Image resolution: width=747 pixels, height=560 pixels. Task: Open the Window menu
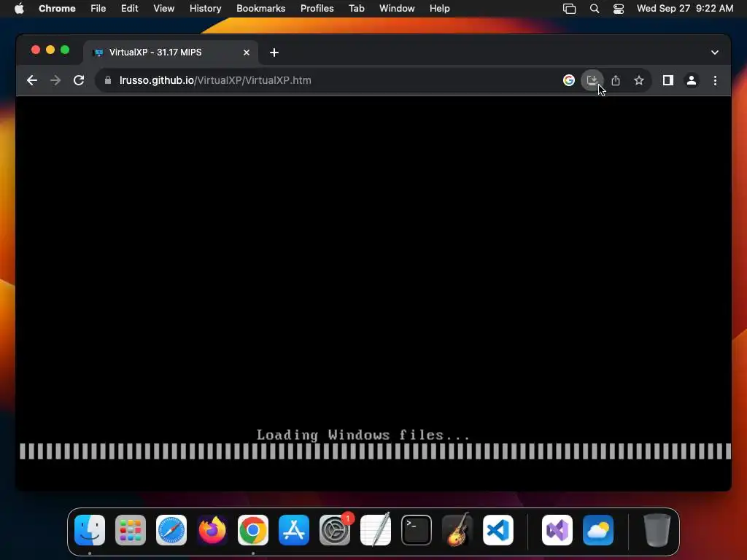(x=397, y=8)
